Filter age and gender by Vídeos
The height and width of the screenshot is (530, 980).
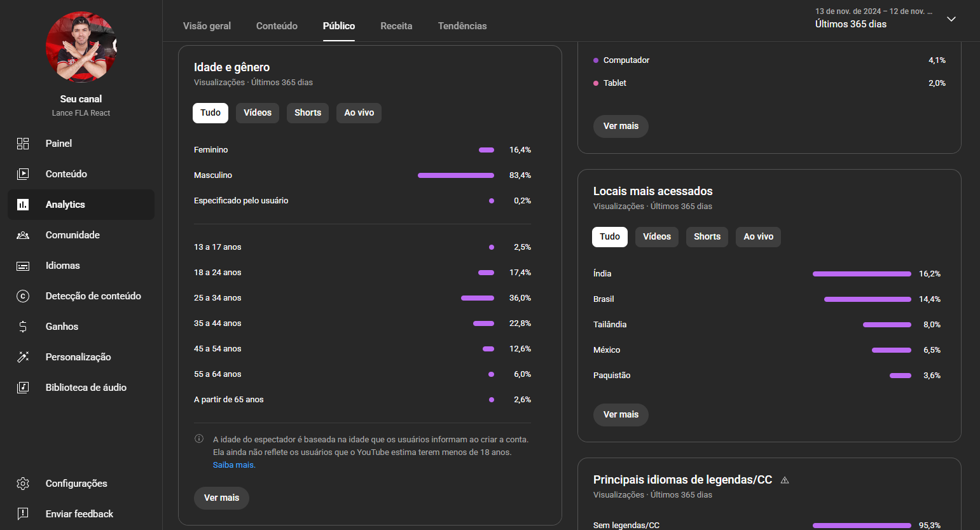(x=258, y=113)
